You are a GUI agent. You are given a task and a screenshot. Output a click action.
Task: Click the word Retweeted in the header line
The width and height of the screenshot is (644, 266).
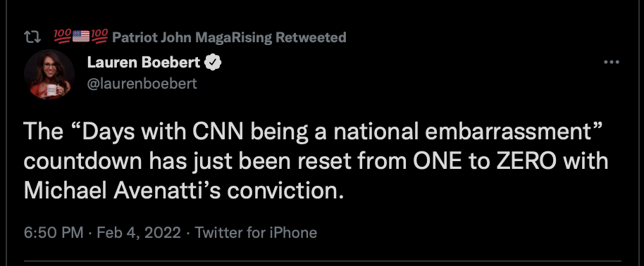311,37
